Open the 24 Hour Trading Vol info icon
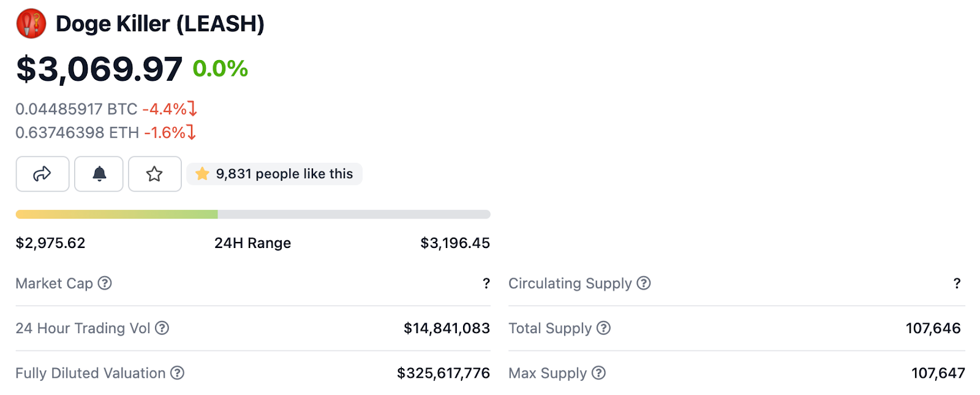980x395 pixels. 162,328
